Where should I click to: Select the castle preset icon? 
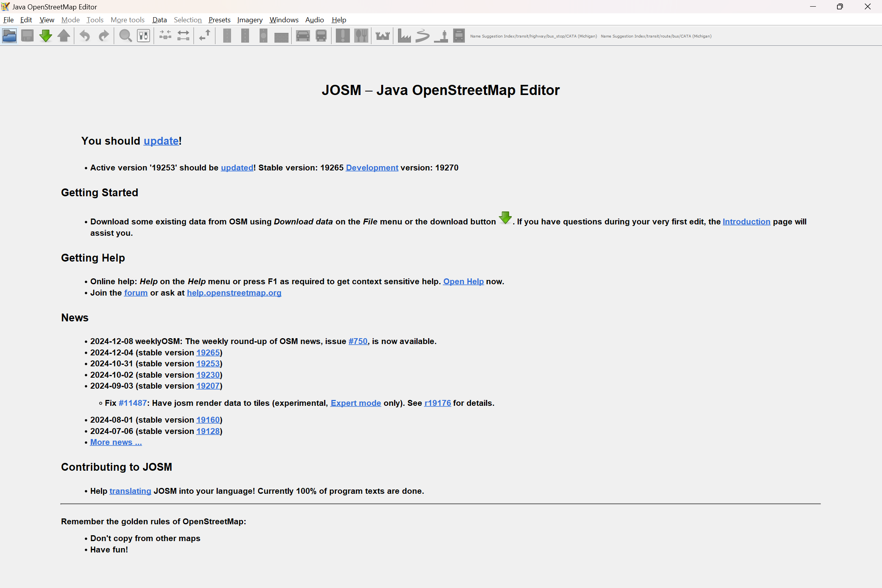coord(383,36)
